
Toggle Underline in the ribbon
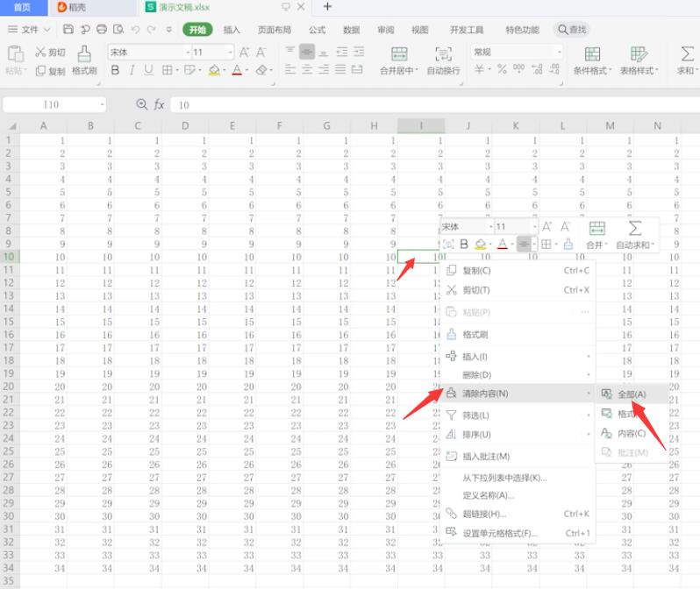tap(148, 70)
